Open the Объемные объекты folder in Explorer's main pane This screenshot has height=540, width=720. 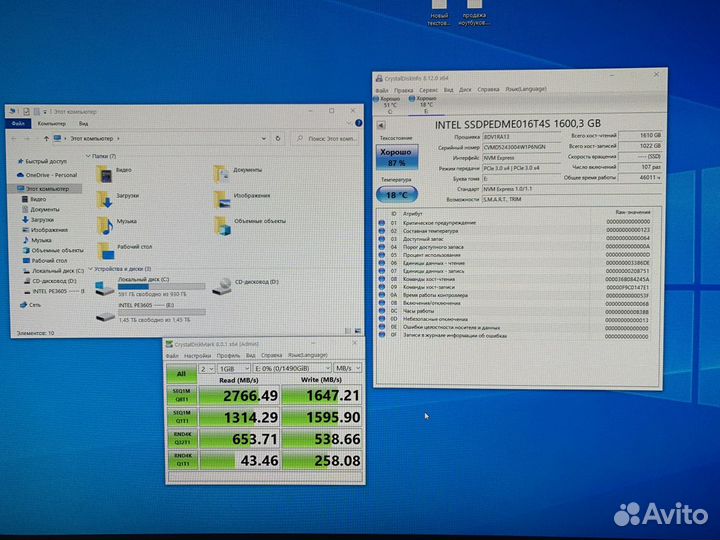click(250, 225)
